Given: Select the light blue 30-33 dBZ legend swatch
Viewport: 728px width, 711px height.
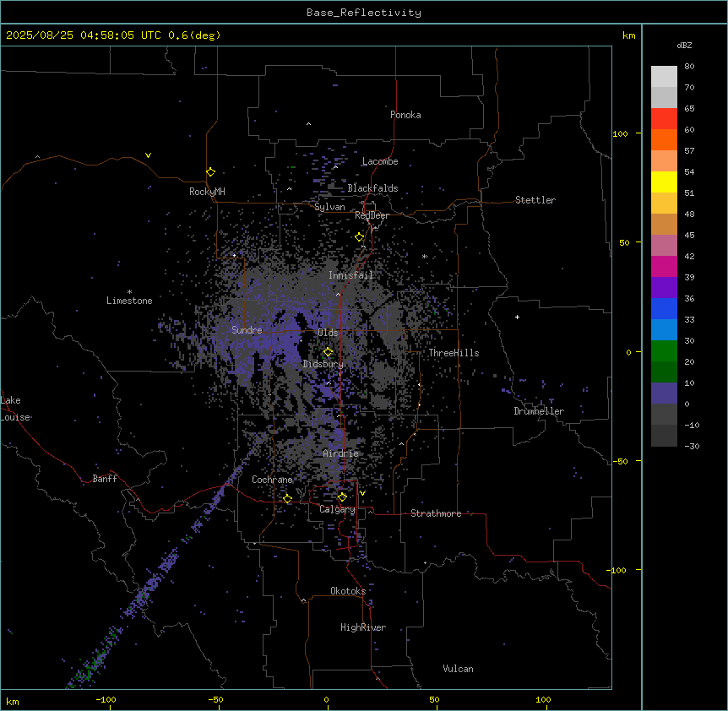Looking at the screenshot, I should point(664,330).
